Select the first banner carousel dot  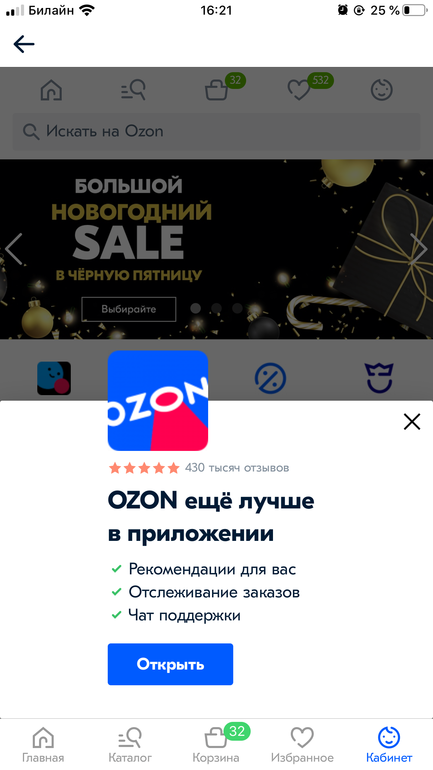[x=195, y=308]
